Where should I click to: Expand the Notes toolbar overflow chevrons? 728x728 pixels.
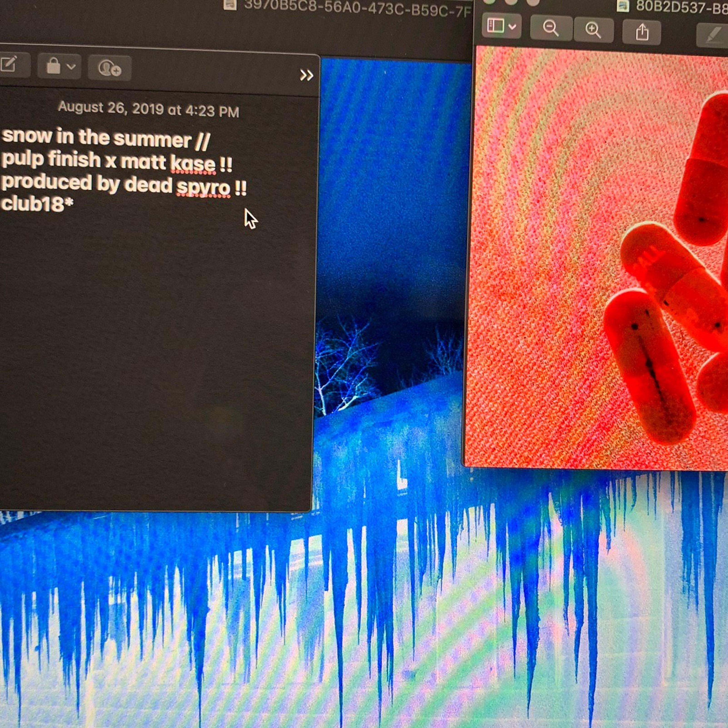coord(306,76)
